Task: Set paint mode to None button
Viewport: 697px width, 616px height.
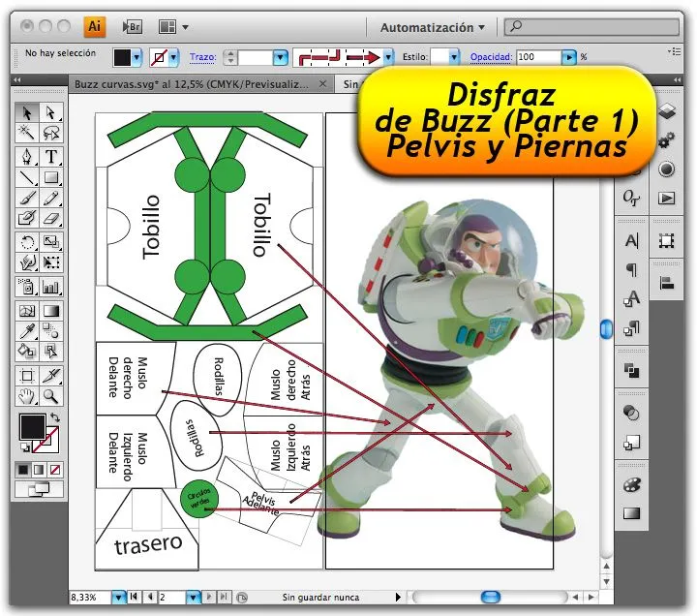Action: pyautogui.click(x=55, y=470)
